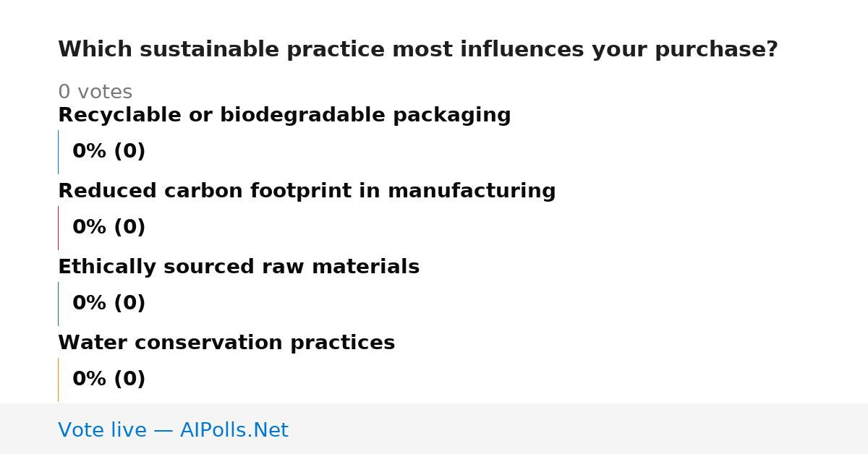Click the orange result bar for Water conservation

[x=58, y=380]
